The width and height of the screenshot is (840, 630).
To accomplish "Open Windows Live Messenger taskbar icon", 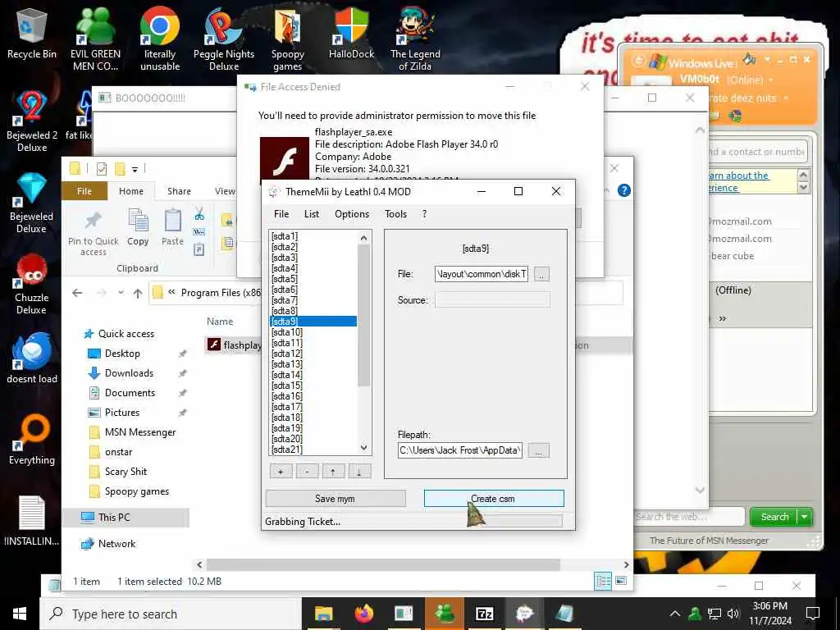I will tap(444, 614).
